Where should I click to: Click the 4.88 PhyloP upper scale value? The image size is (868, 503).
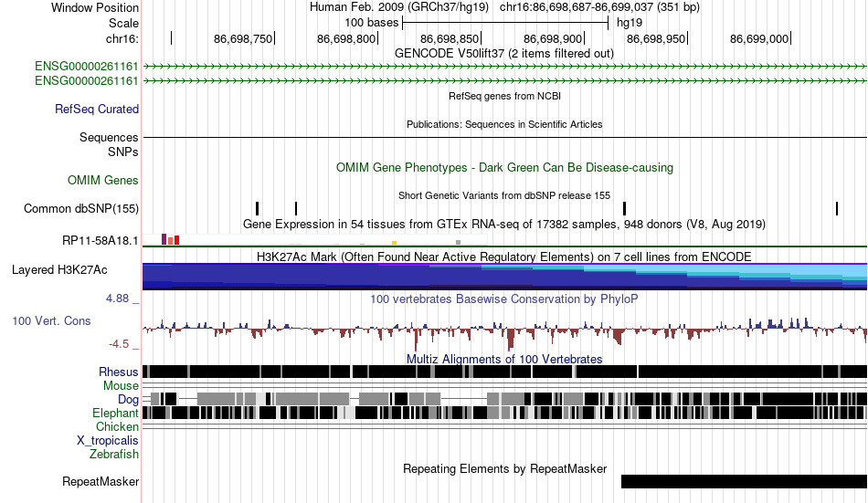tap(117, 299)
